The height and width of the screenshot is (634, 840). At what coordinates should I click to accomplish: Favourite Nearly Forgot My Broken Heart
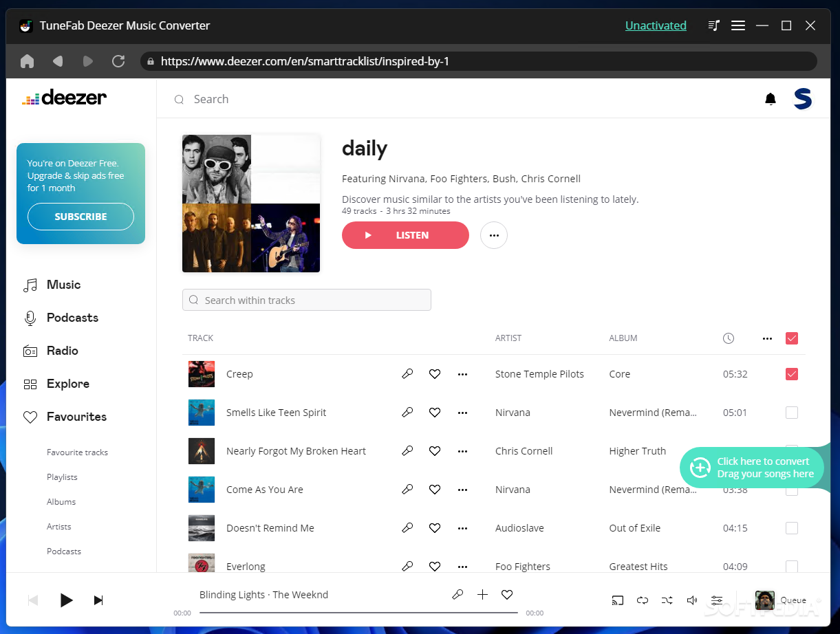pos(435,451)
